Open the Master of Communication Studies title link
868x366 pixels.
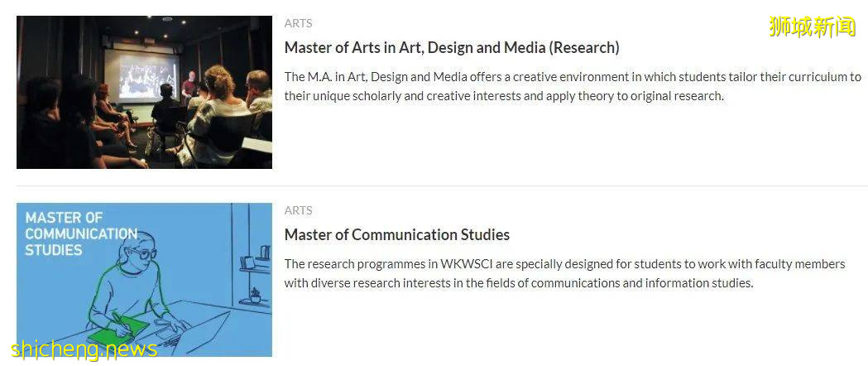click(x=397, y=235)
